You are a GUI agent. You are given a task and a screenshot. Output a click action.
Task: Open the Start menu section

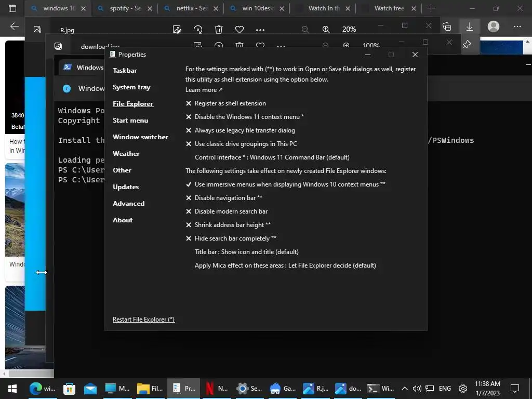click(130, 121)
